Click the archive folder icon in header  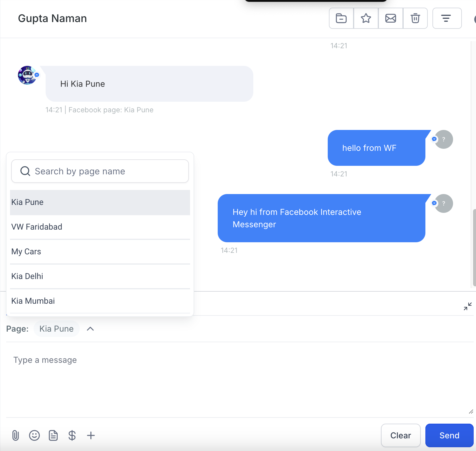coord(341,18)
